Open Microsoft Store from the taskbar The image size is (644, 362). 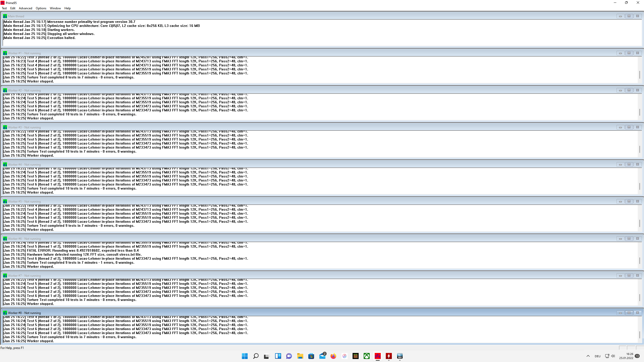pos(311,356)
